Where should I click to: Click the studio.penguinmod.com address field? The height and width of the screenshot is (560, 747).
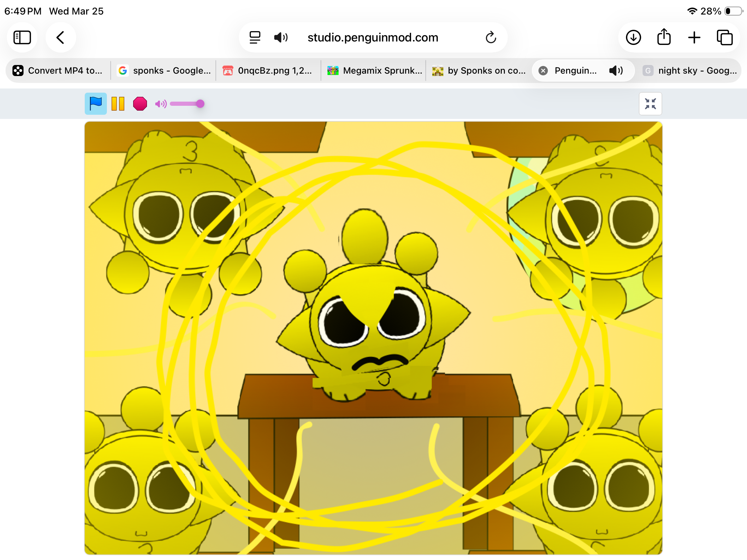[373, 37]
